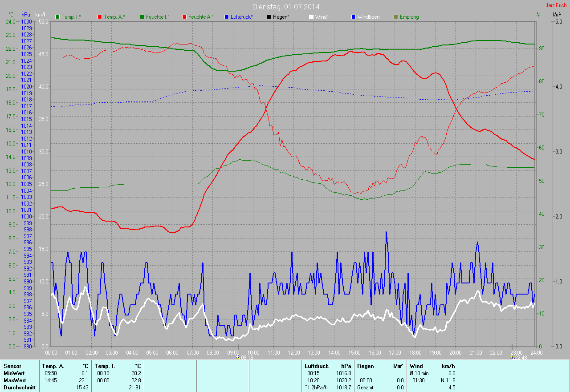Click the olive Empfang legend color square

(x=396, y=17)
